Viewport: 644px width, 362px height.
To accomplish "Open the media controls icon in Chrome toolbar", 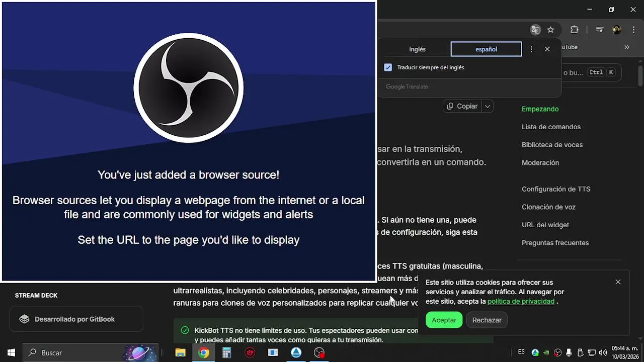I will 599,30.
